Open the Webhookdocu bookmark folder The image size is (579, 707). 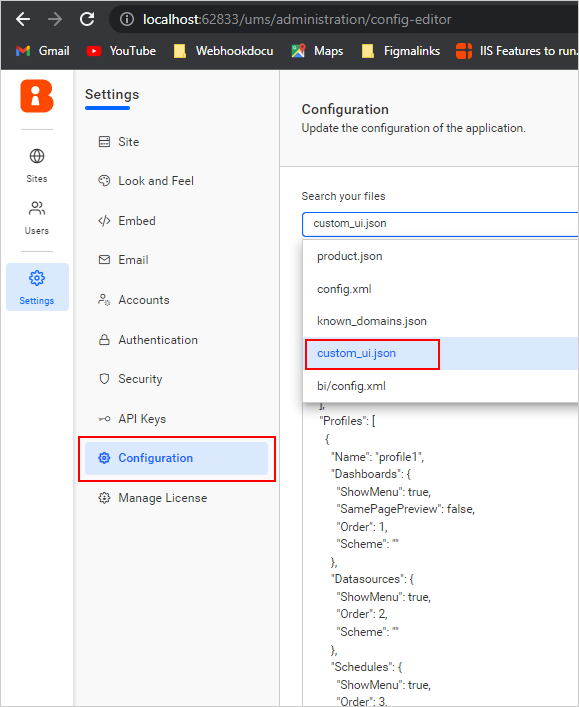pyautogui.click(x=224, y=51)
